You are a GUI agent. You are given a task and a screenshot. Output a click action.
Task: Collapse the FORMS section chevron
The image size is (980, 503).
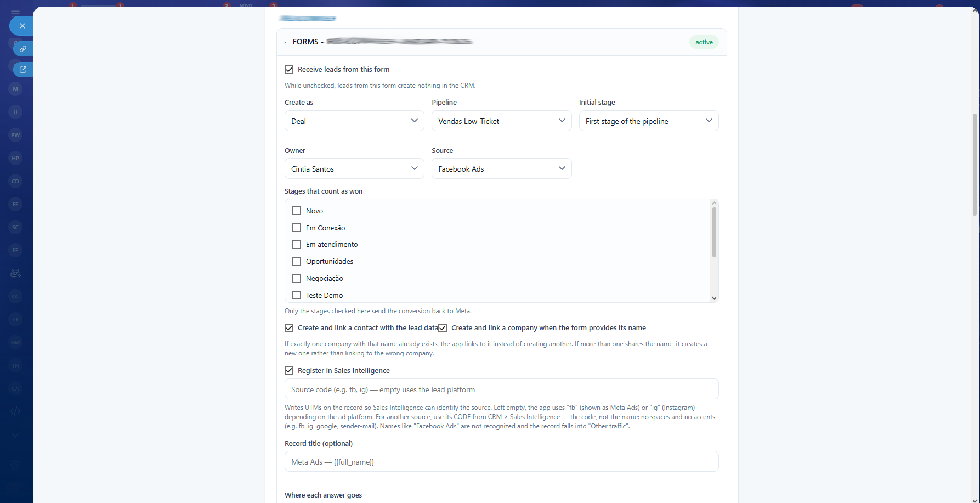click(x=285, y=42)
